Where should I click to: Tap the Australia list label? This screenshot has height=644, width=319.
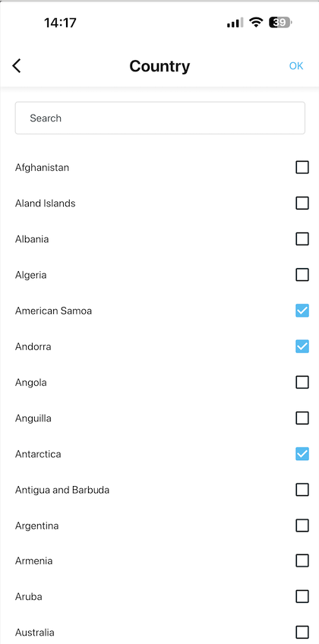tap(34, 632)
